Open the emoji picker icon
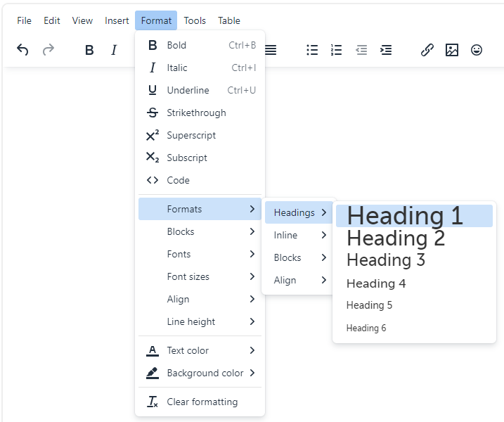Viewport: 504px width, 422px height. tap(477, 50)
